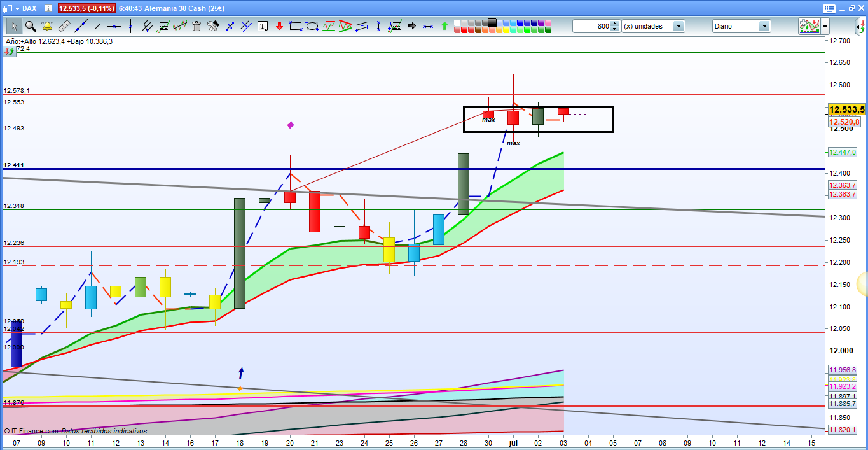Click the yellow alarm bell alert icon

pyautogui.click(x=47, y=26)
